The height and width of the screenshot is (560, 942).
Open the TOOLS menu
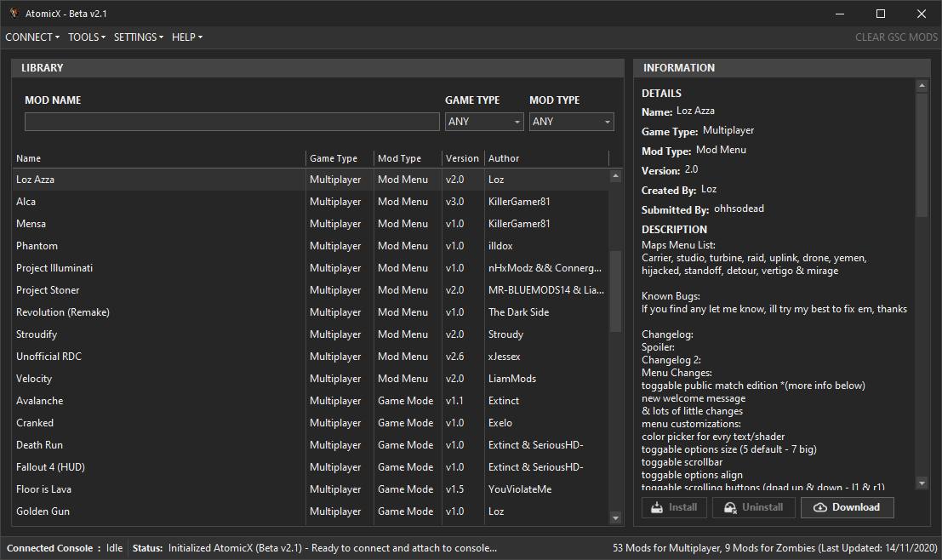point(87,37)
